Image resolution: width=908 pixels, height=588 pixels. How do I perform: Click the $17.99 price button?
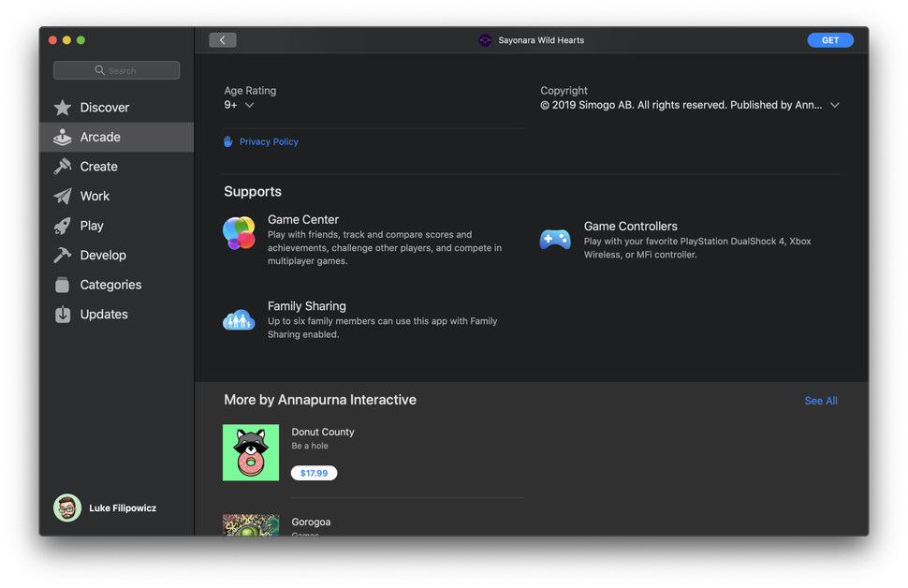coord(314,473)
